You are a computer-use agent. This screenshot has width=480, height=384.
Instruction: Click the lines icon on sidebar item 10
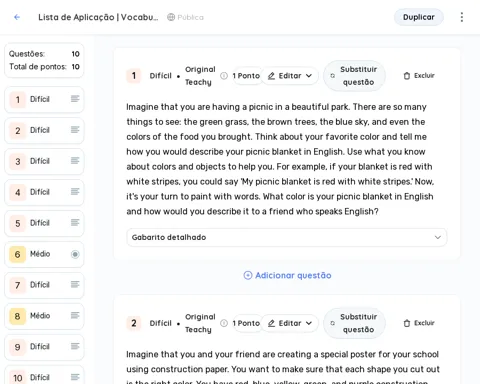75,377
